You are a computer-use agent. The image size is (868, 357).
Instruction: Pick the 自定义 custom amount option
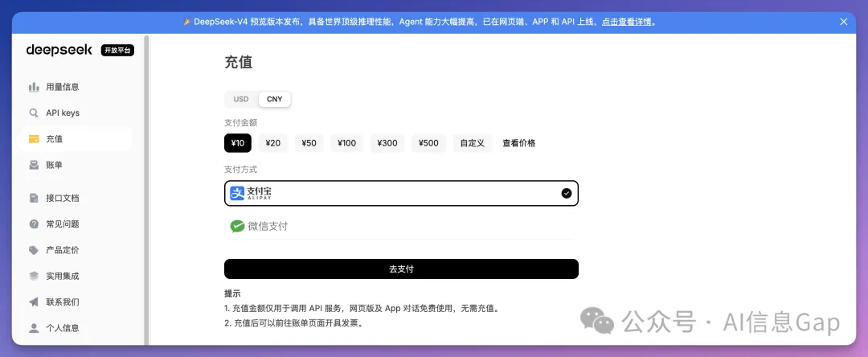point(473,143)
